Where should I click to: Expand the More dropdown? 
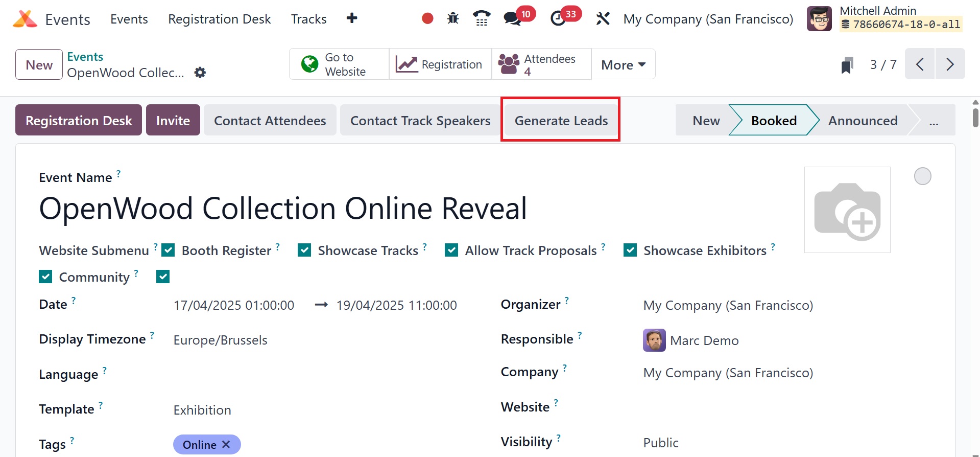tap(623, 64)
